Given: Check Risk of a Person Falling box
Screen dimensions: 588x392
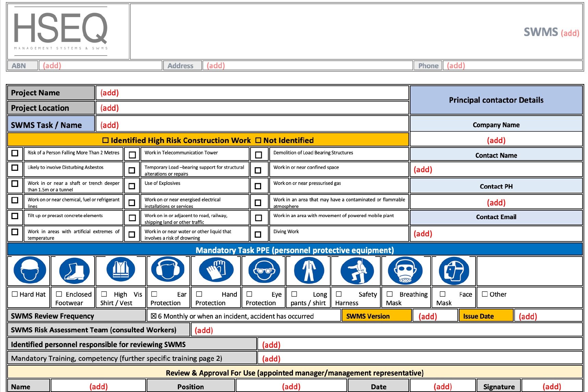Looking at the screenshot, I should click(x=15, y=153).
